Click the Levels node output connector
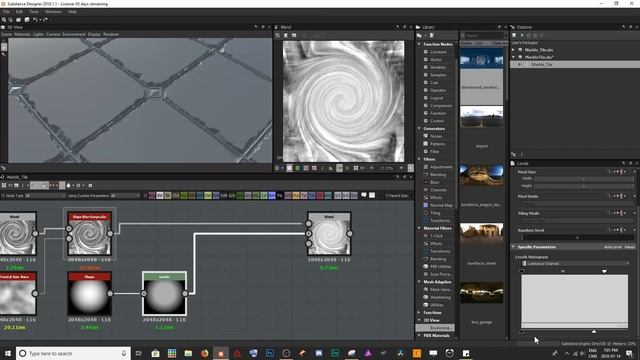The height and width of the screenshot is (360, 640). [185, 293]
